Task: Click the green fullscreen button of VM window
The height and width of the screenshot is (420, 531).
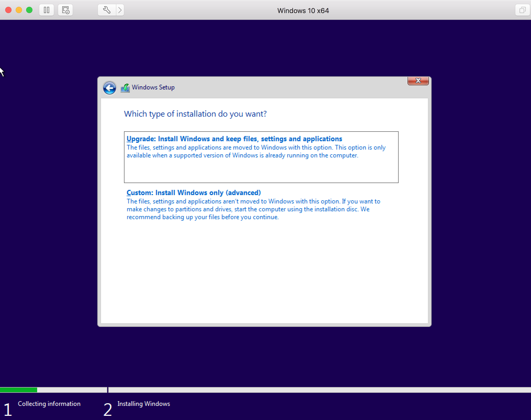Action: click(x=29, y=10)
